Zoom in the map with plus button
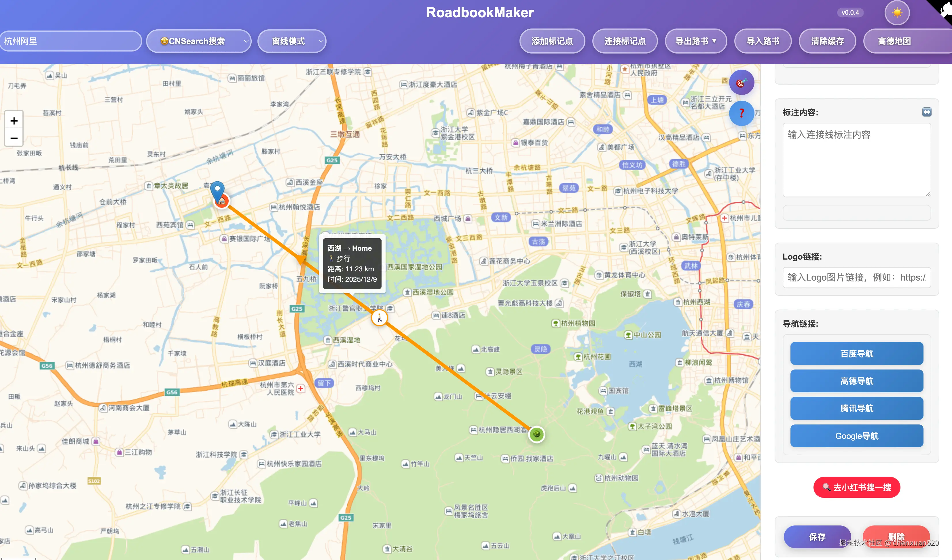This screenshot has width=952, height=560. pos(14,121)
